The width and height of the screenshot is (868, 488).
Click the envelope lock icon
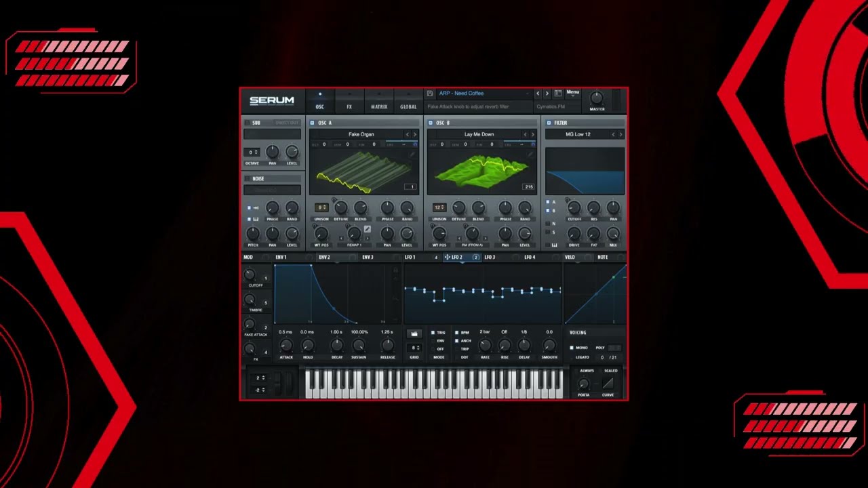396,270
